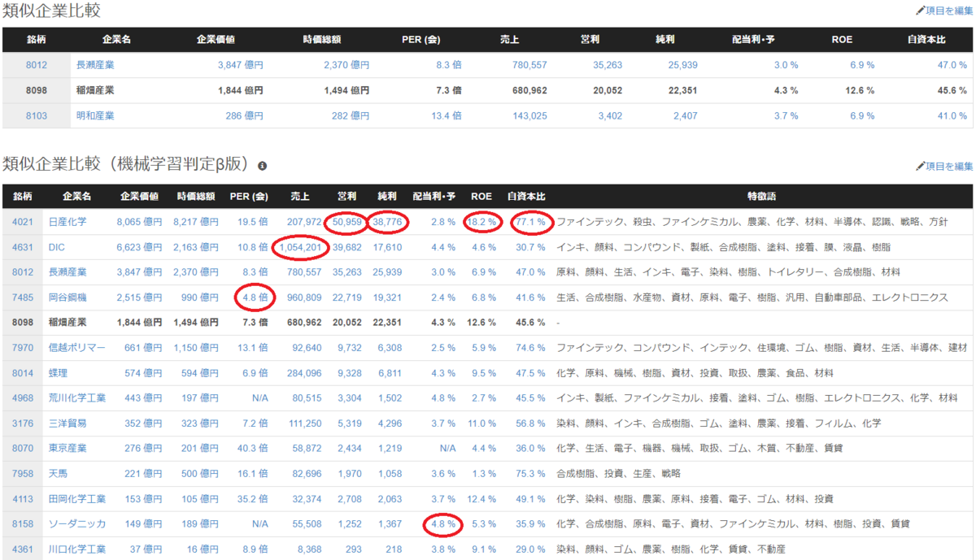This screenshot has width=976, height=560.
Task: Open stock code 7958 link
Action: (23, 474)
